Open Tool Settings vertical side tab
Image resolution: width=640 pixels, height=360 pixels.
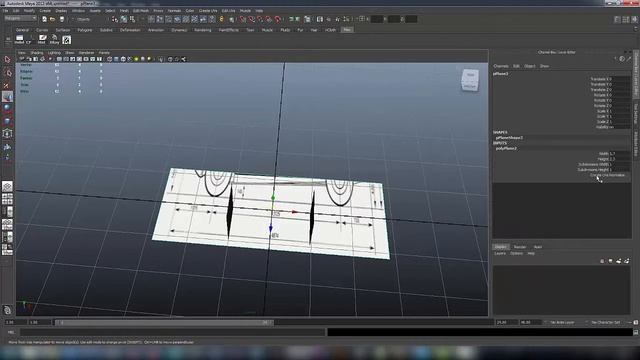(x=636, y=113)
